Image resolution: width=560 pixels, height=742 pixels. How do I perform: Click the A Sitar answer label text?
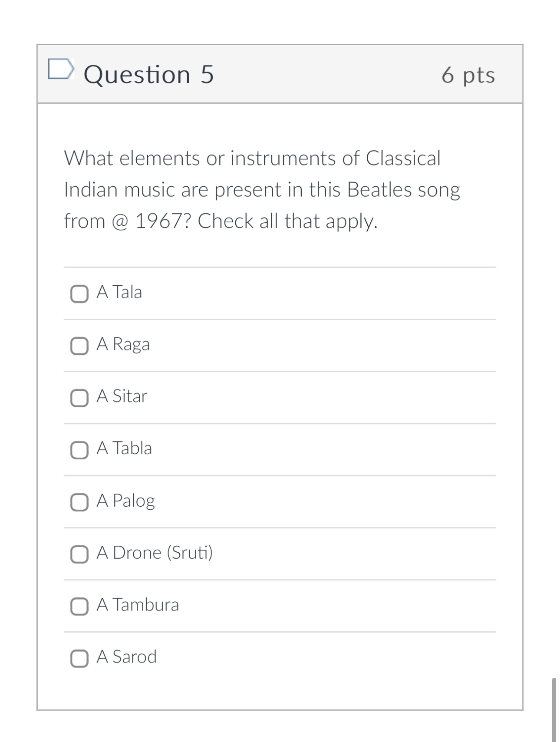[x=122, y=396]
